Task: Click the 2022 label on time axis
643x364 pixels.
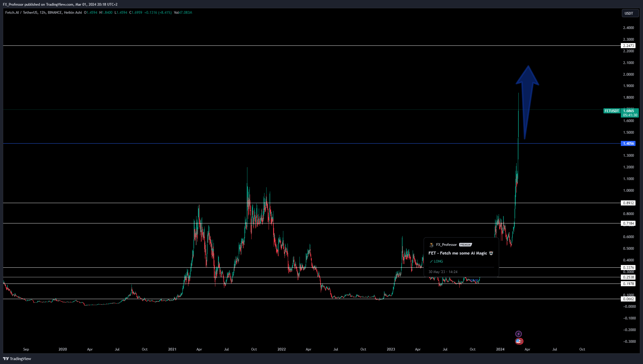Action: click(282, 349)
